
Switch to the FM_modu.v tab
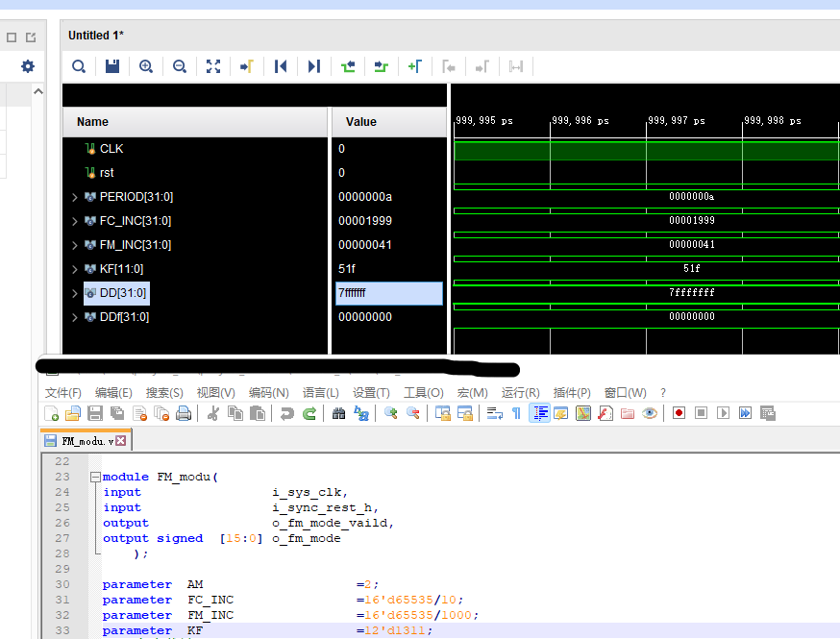pyautogui.click(x=86, y=441)
